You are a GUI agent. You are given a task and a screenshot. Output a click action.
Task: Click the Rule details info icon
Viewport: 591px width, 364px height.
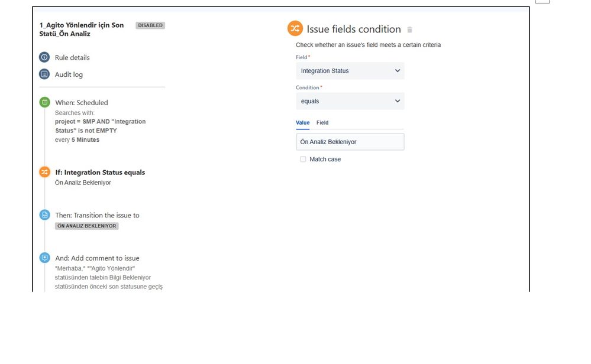tap(44, 57)
